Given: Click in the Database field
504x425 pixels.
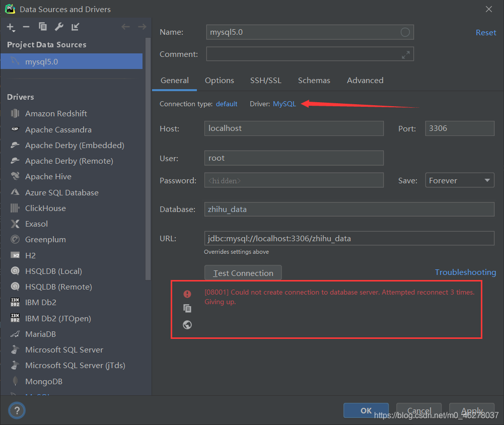Looking at the screenshot, I should 349,209.
